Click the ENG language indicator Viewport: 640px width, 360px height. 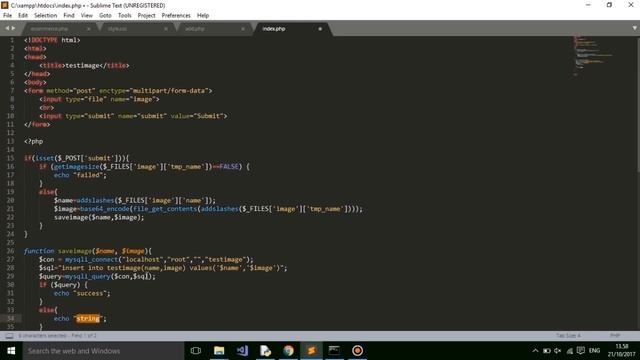tap(594, 351)
